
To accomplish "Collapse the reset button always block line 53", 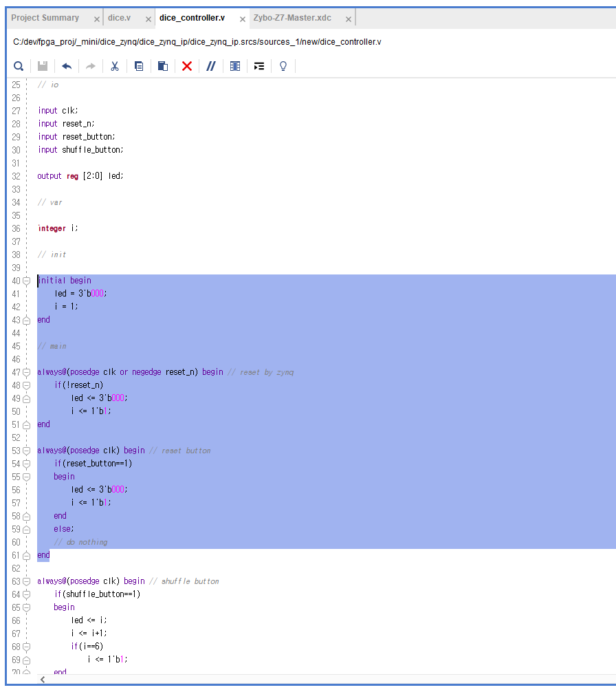I will coord(26,451).
